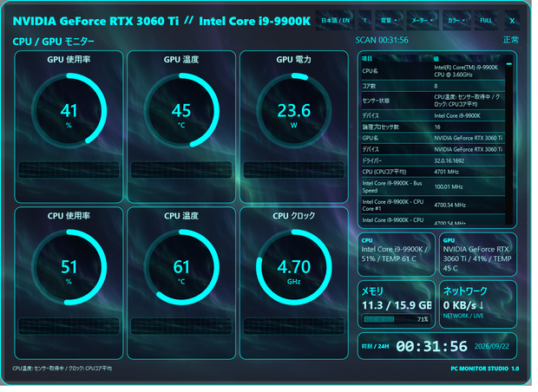Viewport: 538px width, 392px height.
Task: Click the NVIDIA GeForce RTX 3060 Ti title text
Action: tap(97, 22)
